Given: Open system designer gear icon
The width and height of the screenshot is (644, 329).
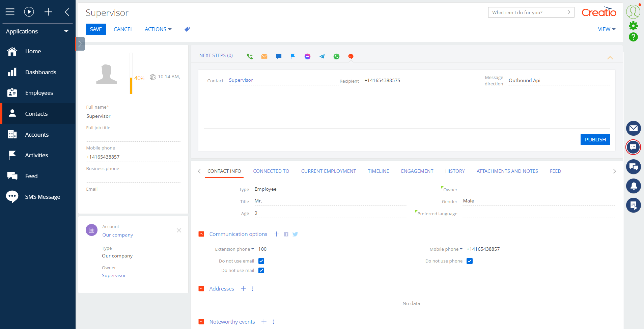Looking at the screenshot, I should 633,26.
